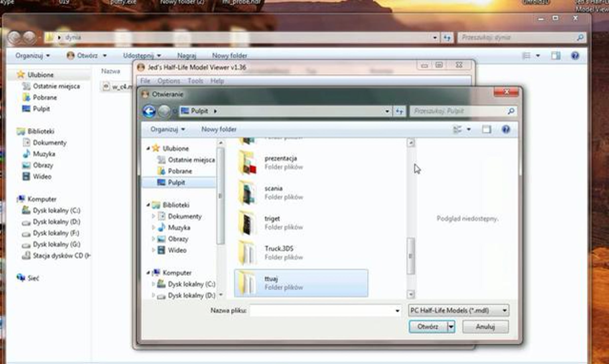
Task: Expand Muzyka in the dialog tree
Action: pos(153,228)
